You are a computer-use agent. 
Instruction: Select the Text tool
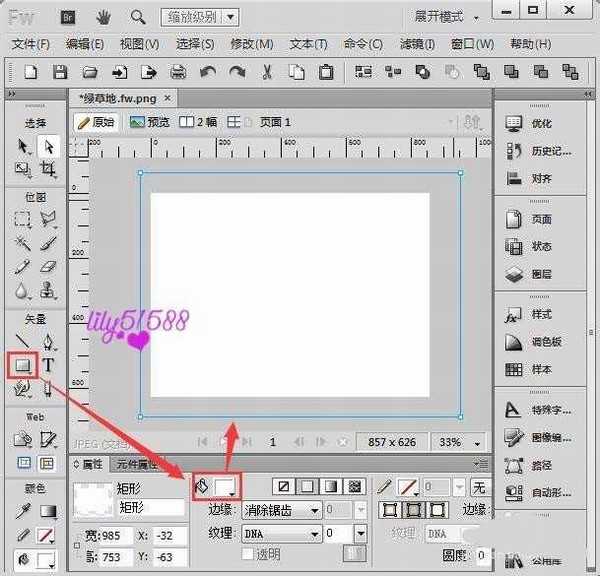click(x=47, y=366)
